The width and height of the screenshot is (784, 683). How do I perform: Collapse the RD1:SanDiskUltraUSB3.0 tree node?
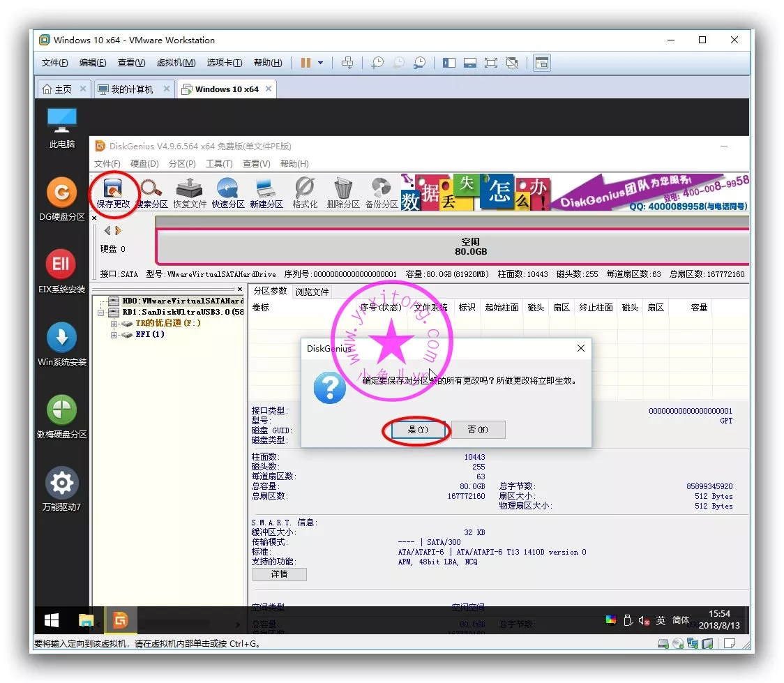click(x=101, y=313)
